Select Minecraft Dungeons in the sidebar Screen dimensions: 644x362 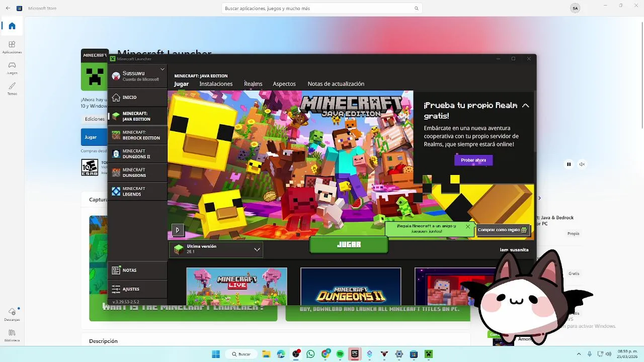[137, 172]
